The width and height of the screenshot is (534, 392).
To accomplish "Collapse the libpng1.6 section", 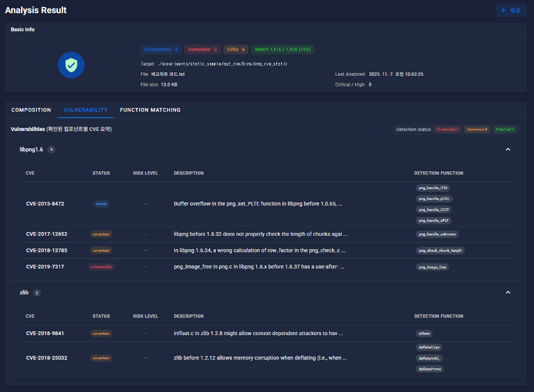I will [508, 149].
